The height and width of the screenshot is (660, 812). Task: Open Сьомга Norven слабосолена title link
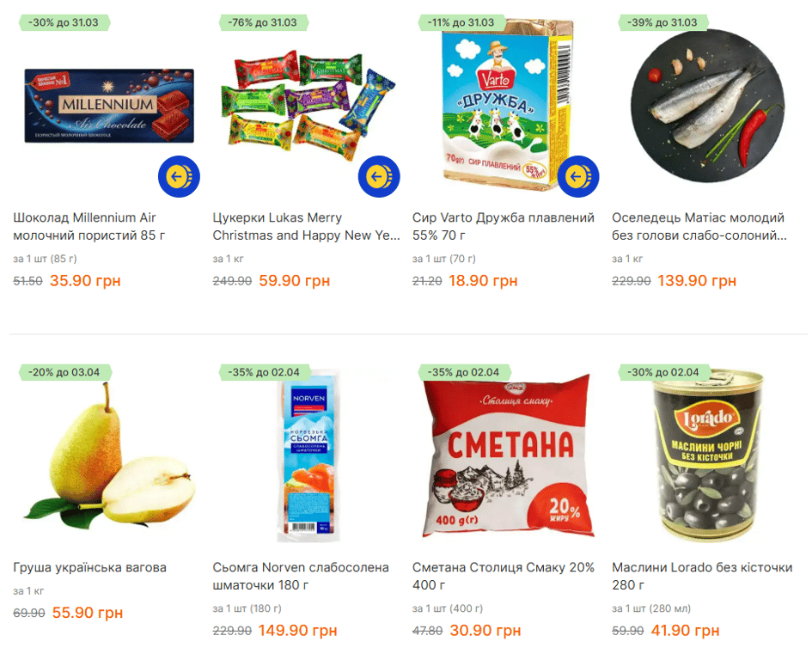[x=301, y=576]
